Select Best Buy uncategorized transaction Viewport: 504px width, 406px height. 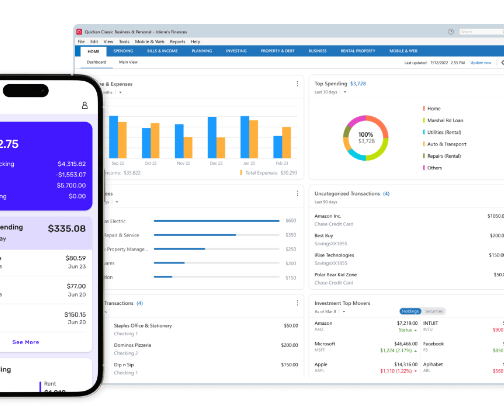coord(409,240)
